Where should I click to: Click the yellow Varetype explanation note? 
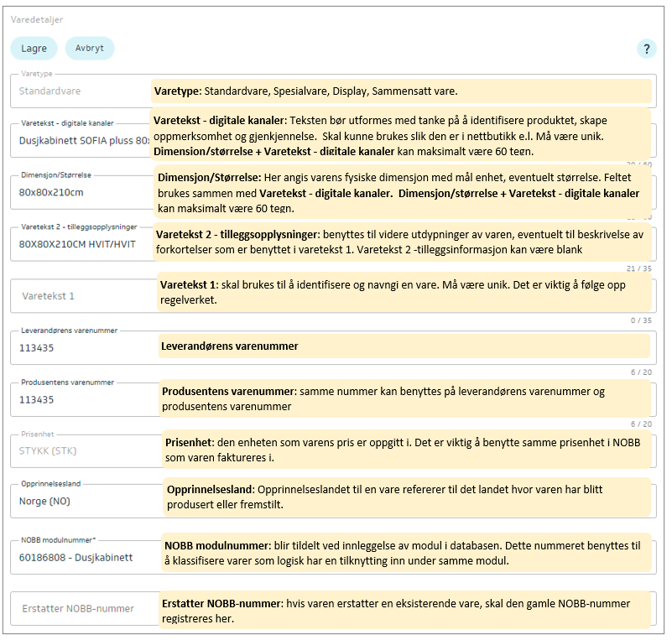(401, 91)
